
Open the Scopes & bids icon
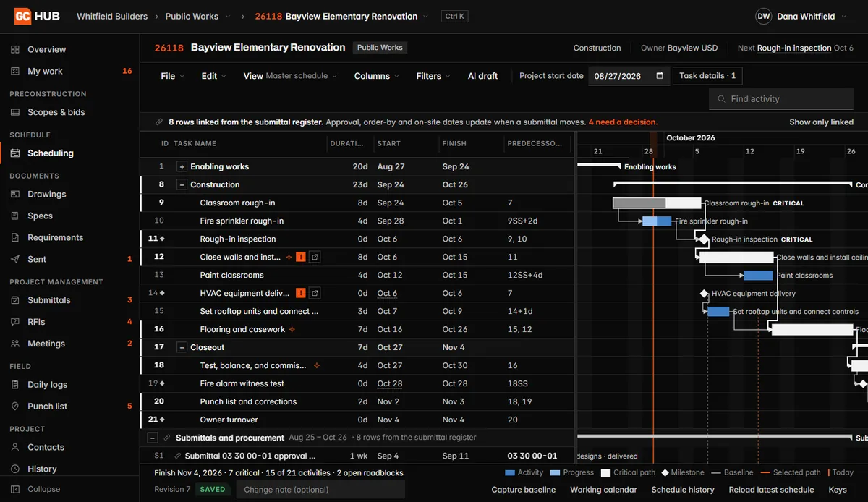[15, 112]
